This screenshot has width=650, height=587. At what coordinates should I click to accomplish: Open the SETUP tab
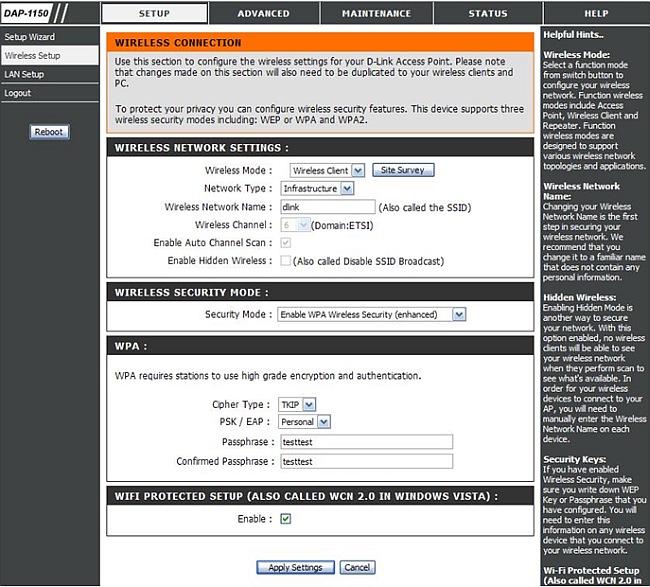point(154,14)
